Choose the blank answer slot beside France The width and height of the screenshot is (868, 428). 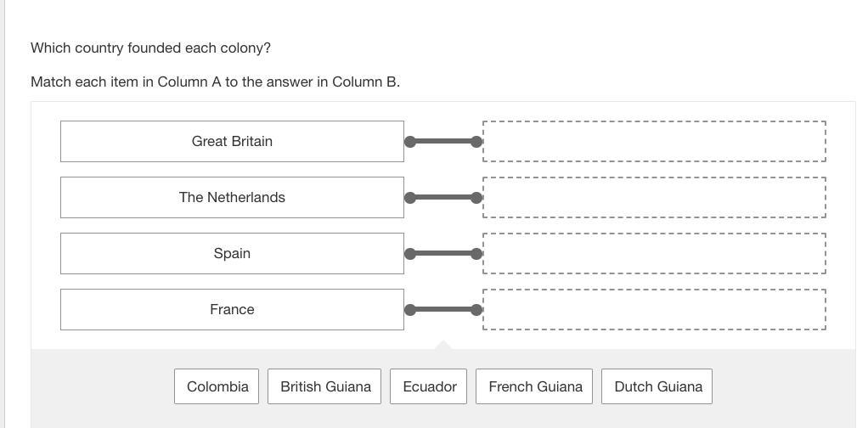coord(654,309)
